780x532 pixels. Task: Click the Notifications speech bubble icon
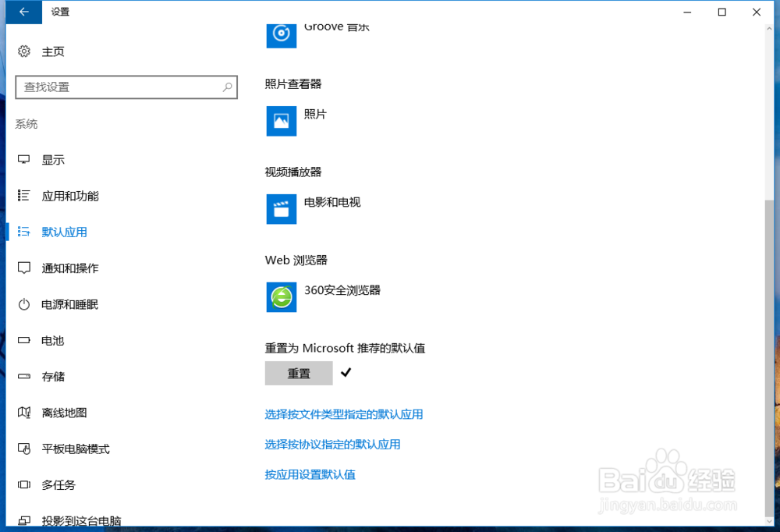(x=24, y=268)
